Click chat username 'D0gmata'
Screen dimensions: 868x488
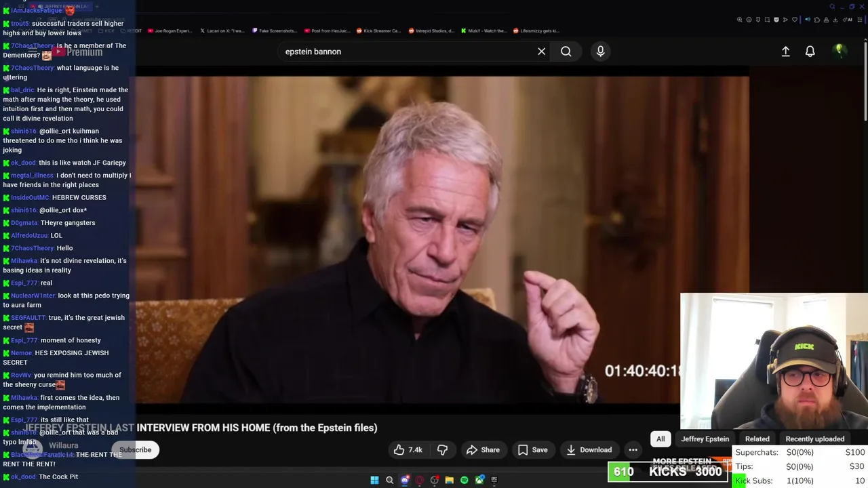click(24, 222)
